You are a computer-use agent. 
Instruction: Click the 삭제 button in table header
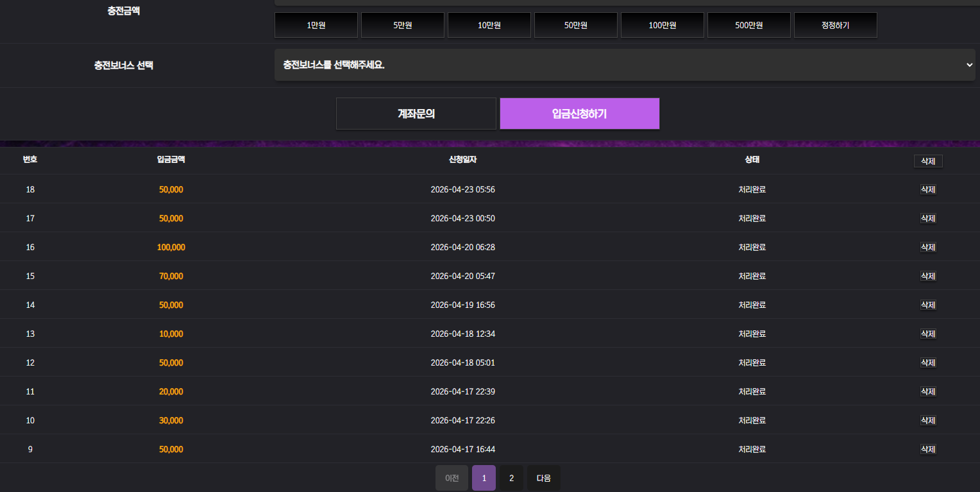click(927, 161)
